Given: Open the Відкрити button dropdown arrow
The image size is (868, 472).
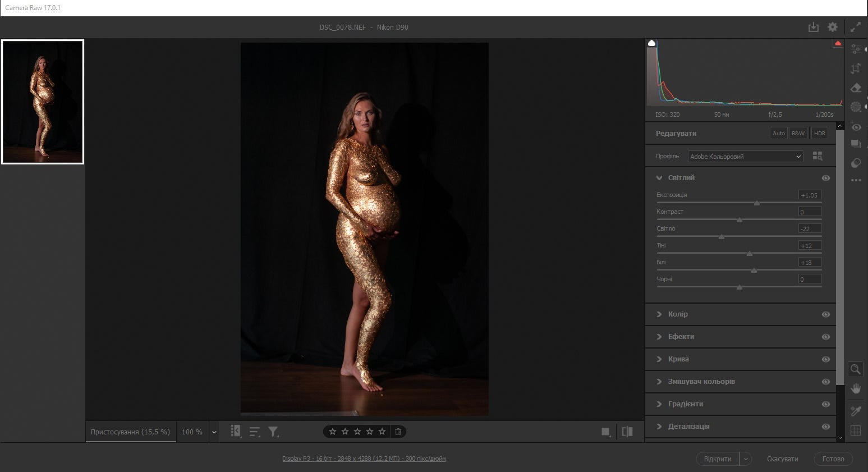Looking at the screenshot, I should pyautogui.click(x=746, y=459).
